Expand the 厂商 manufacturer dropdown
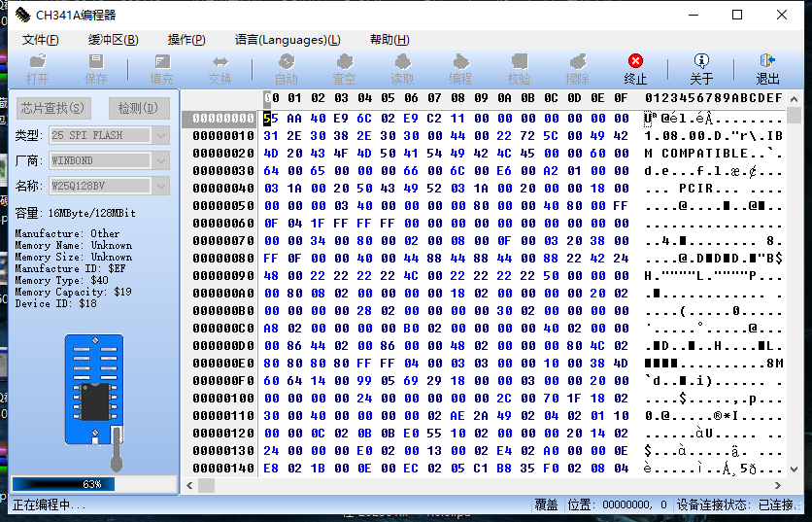The image size is (812, 522). click(161, 160)
